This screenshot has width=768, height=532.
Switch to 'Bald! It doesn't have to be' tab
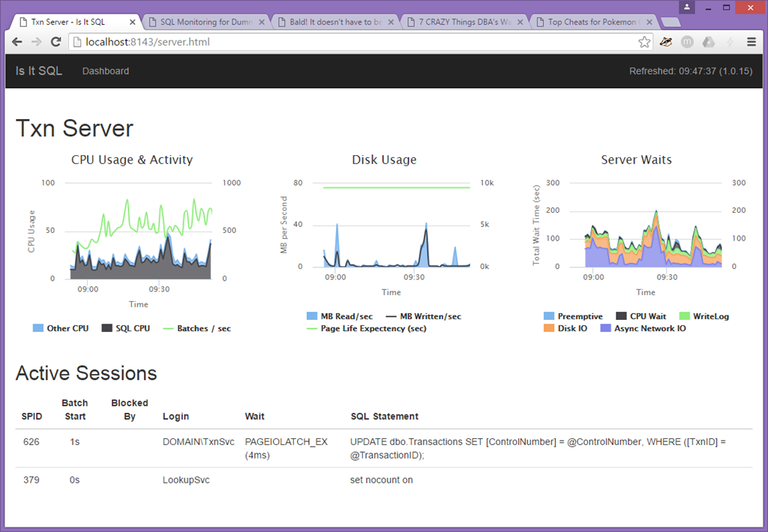click(335, 22)
